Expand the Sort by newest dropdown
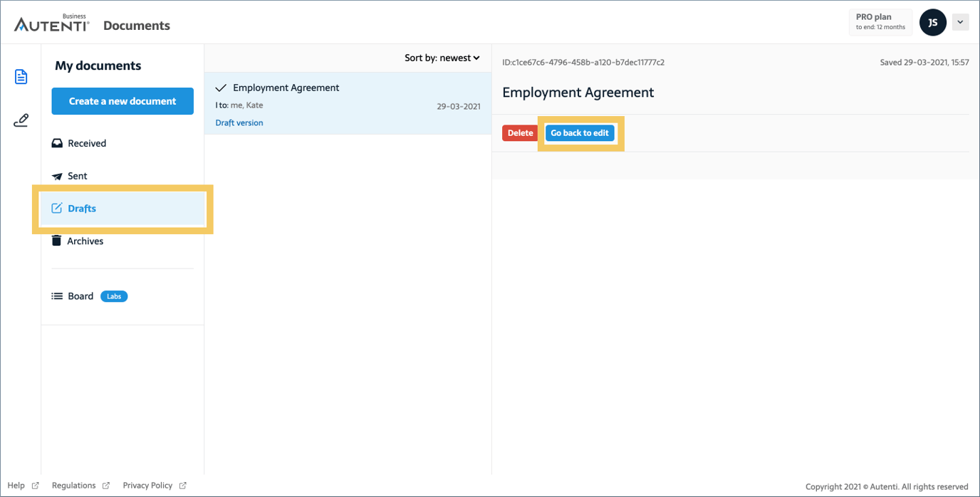Viewport: 980px width, 497px height. point(442,58)
